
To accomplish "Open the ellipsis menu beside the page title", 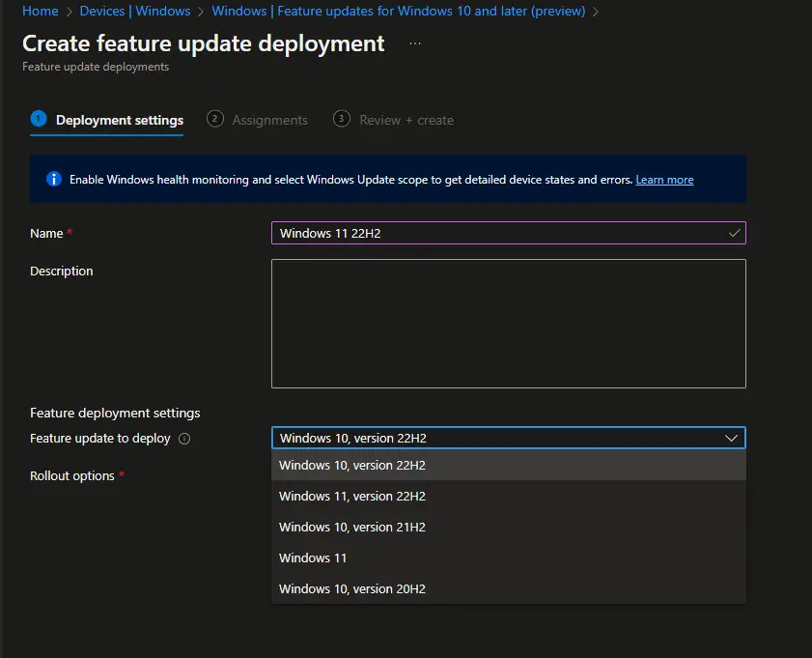I will coord(415,44).
